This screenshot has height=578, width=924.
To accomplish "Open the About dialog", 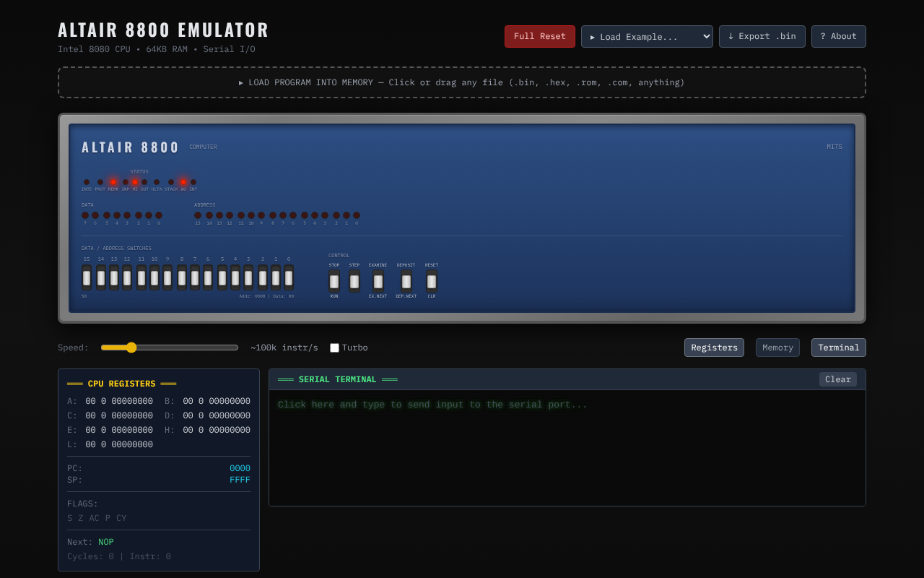I will [x=838, y=36].
